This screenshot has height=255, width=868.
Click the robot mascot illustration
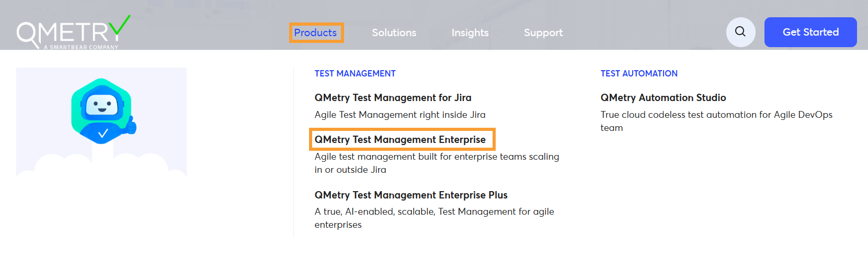pyautogui.click(x=102, y=111)
